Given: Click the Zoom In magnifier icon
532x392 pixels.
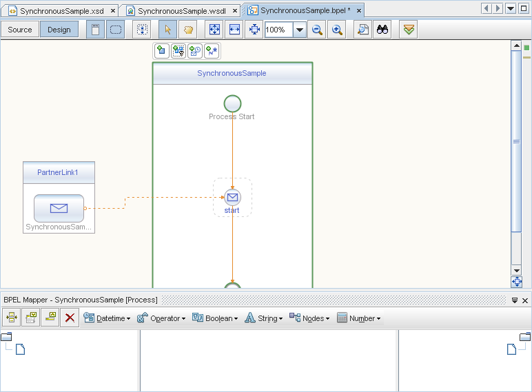Looking at the screenshot, I should click(x=337, y=30).
